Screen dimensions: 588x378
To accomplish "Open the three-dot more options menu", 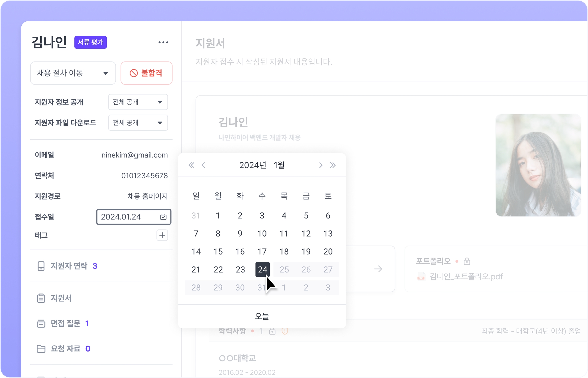I will [163, 42].
